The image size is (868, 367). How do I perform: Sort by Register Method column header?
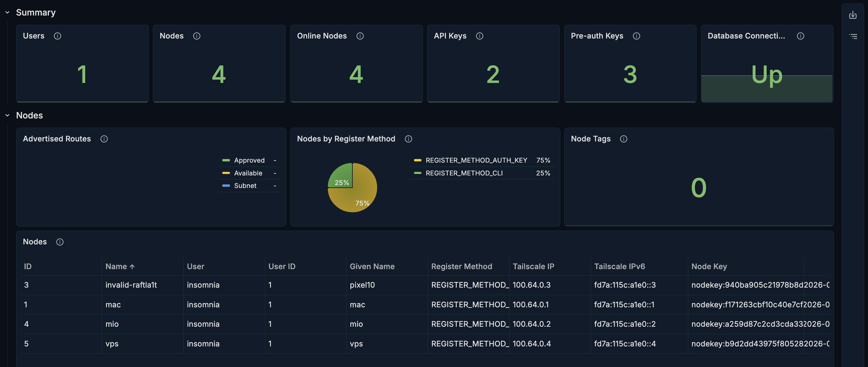pyautogui.click(x=462, y=267)
